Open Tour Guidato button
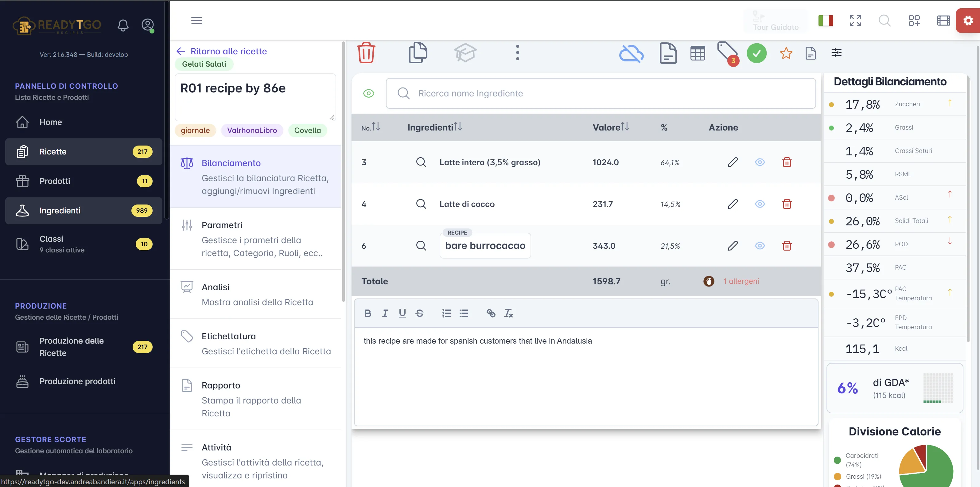Viewport: 980px width, 487px height. [x=775, y=21]
